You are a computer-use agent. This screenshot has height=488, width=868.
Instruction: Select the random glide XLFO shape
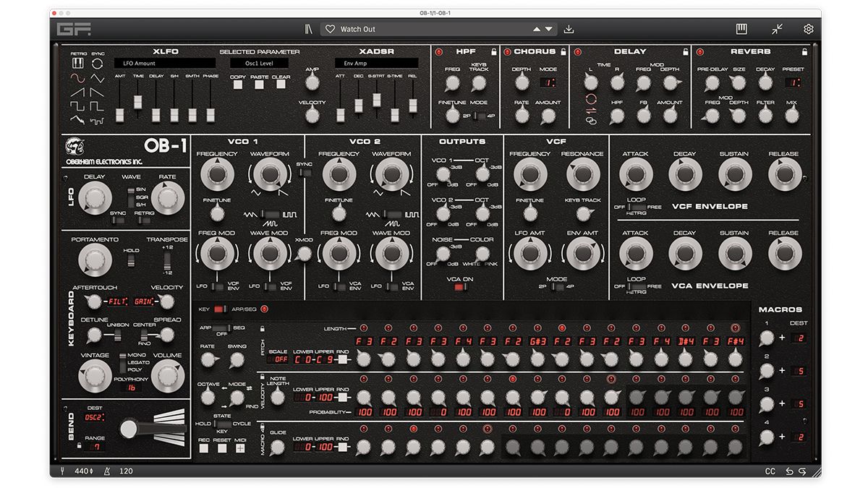tap(77, 119)
